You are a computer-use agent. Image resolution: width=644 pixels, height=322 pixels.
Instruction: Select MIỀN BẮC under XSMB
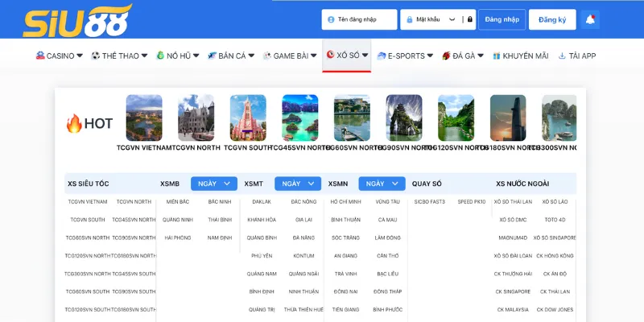(178, 202)
